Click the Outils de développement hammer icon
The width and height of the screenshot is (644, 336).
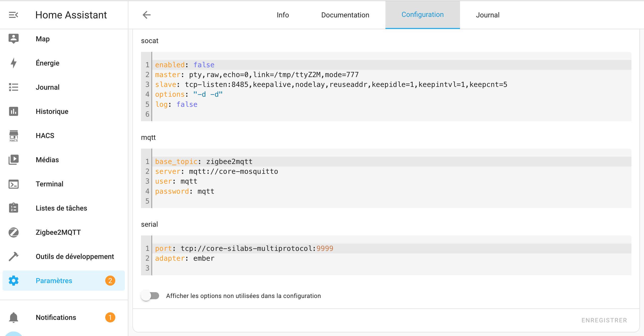pyautogui.click(x=14, y=256)
